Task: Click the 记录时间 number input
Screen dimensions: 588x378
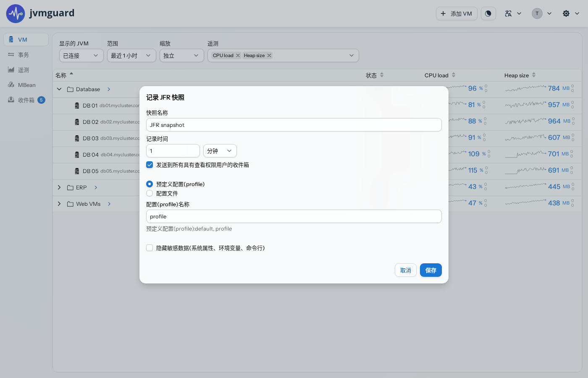Action: (173, 151)
